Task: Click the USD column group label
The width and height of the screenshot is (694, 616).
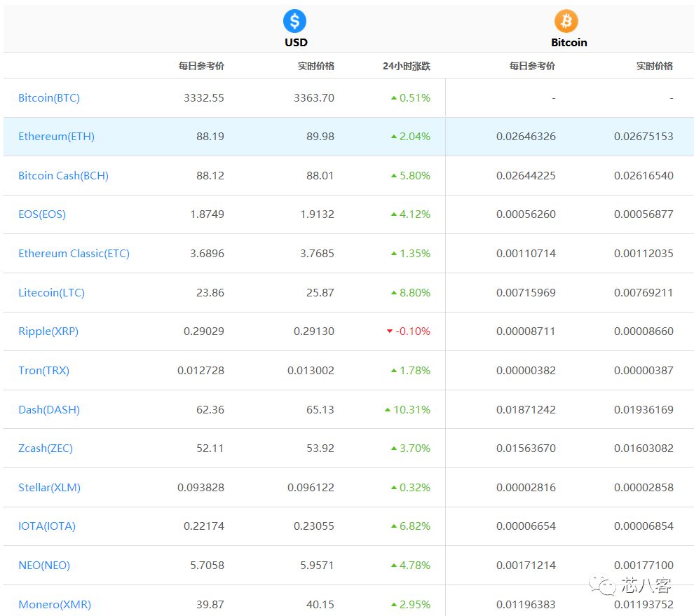Action: [296, 43]
